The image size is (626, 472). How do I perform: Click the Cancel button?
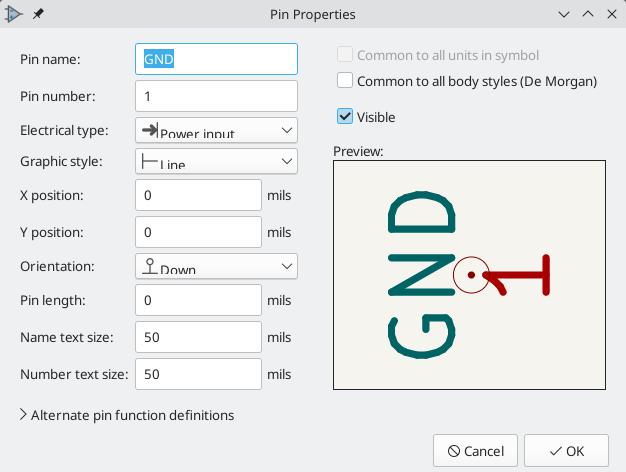475,451
